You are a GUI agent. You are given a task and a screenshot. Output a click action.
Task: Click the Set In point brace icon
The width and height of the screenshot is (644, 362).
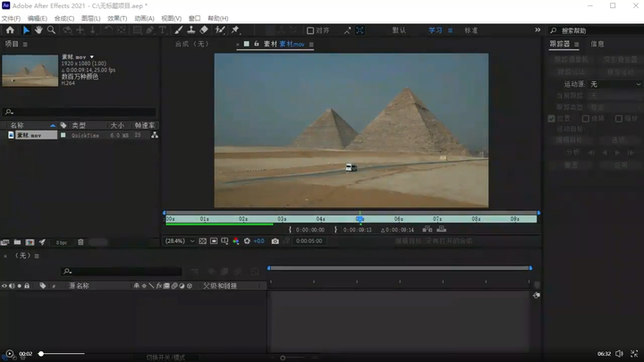(x=290, y=230)
